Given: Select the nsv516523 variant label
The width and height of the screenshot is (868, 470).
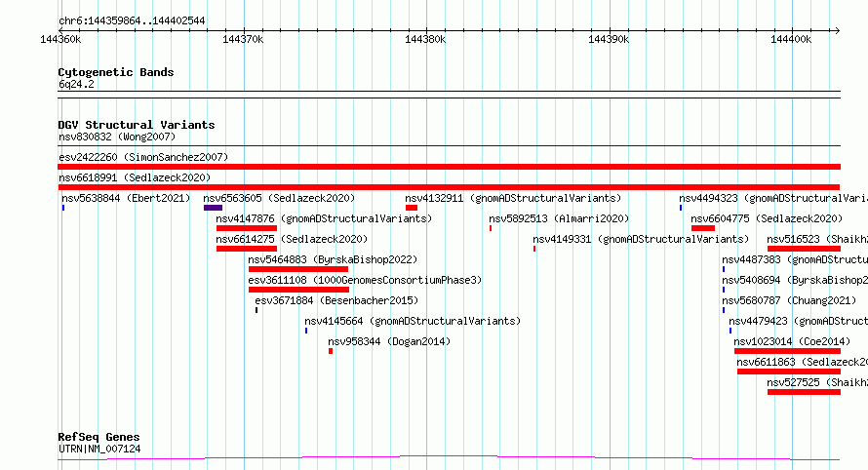Looking at the screenshot, I should (x=817, y=239).
